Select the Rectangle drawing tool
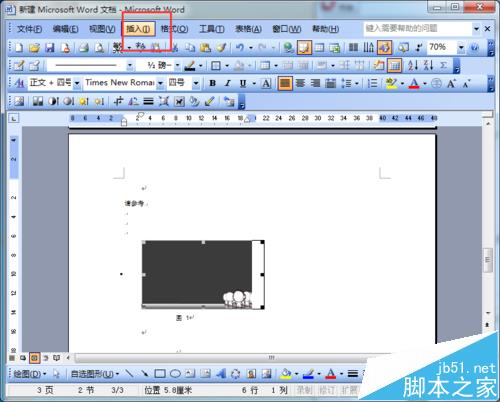This screenshot has height=402, width=500. pyautogui.click(x=160, y=374)
